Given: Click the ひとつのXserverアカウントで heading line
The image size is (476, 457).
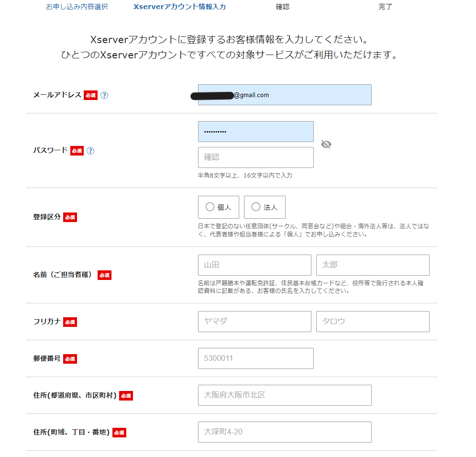Looking at the screenshot, I should pos(230,55).
